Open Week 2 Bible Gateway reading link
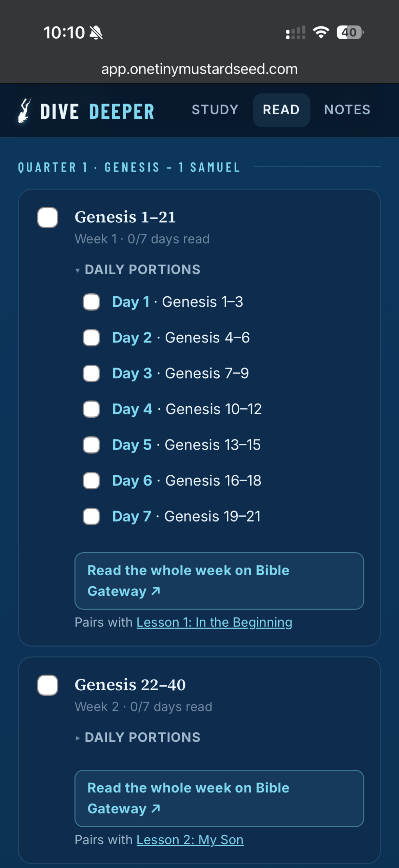The width and height of the screenshot is (399, 868). click(x=219, y=798)
